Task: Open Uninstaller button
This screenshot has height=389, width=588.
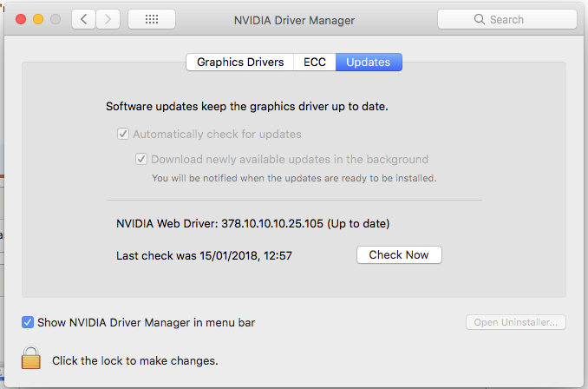Action: click(x=516, y=322)
